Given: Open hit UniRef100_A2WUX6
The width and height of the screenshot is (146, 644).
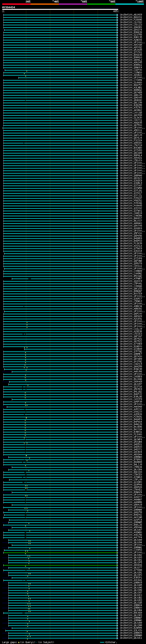Looking at the screenshot, I should click(x=131, y=40).
